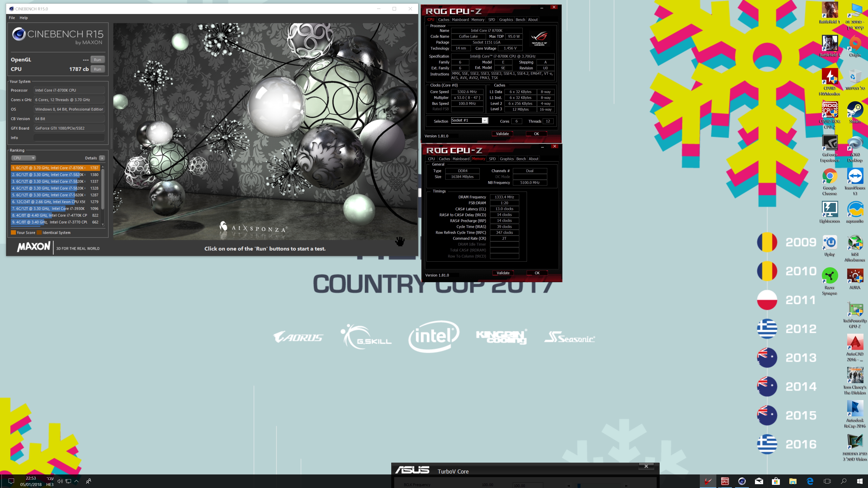Screen dimensions: 868x488
Task: Open 3D Vision desktop shortcut
Action: coord(855,448)
